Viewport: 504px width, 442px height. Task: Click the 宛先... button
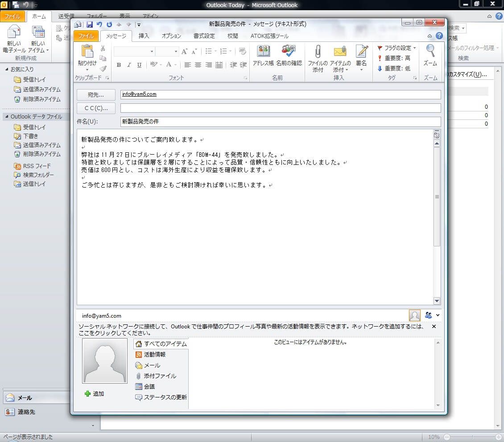(96, 95)
